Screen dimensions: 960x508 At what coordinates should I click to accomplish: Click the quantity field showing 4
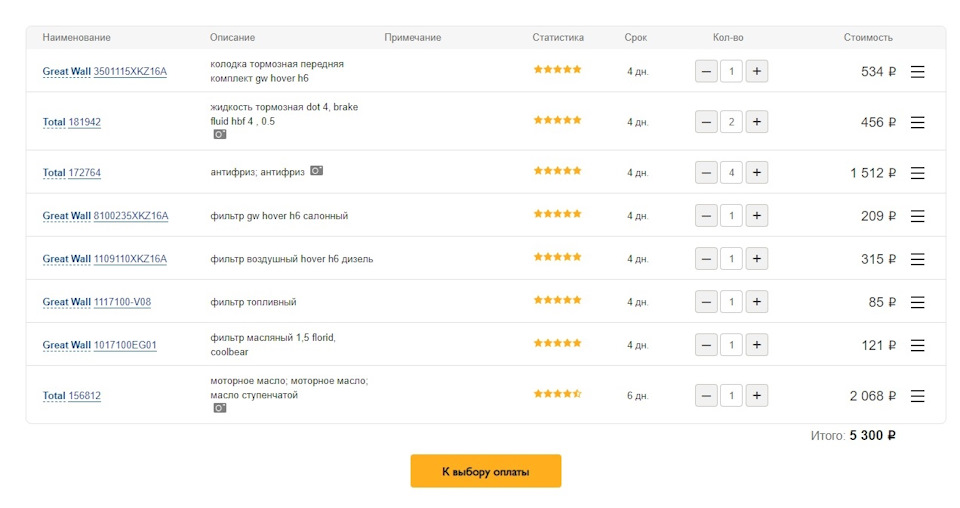pos(731,173)
